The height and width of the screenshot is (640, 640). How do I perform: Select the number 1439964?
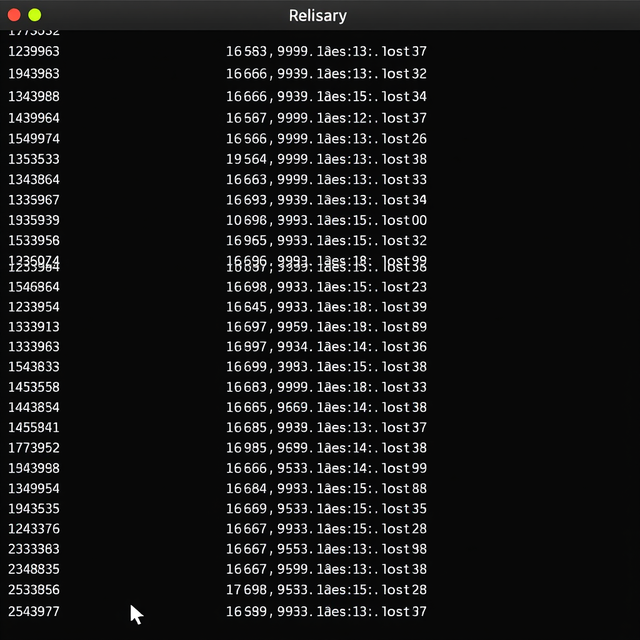34,118
